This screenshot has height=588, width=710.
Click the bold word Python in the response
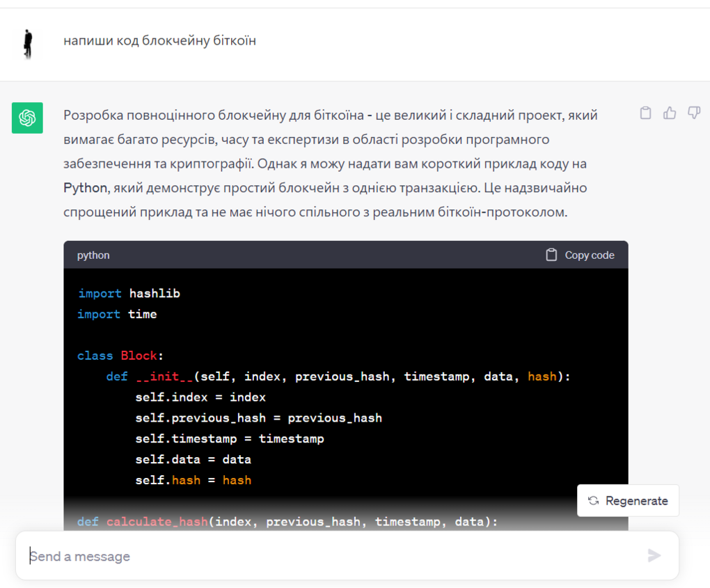point(86,188)
